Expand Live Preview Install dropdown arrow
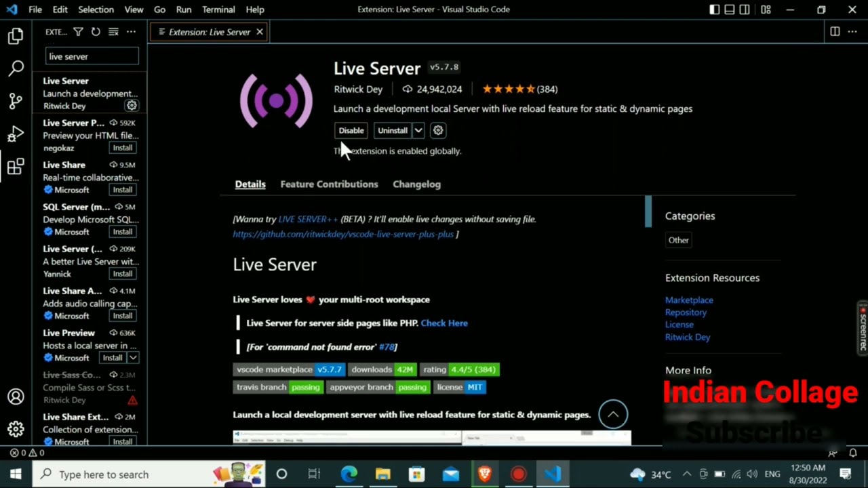This screenshot has height=488, width=868. point(133,358)
